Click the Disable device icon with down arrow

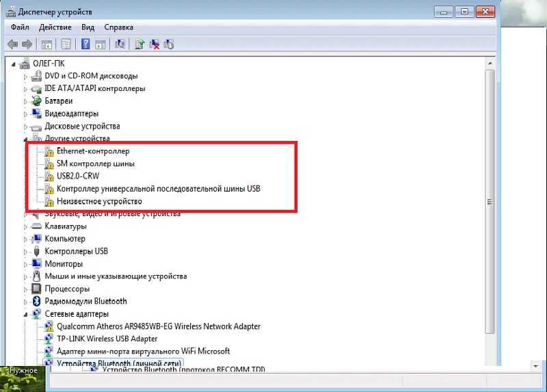pyautogui.click(x=168, y=44)
